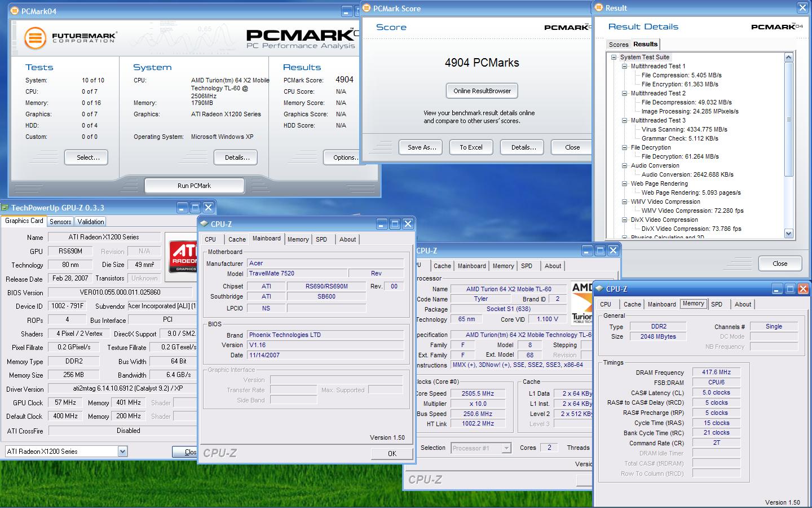Open the Sensors tab in GPU-Z
This screenshot has height=508, width=812.
pos(60,222)
